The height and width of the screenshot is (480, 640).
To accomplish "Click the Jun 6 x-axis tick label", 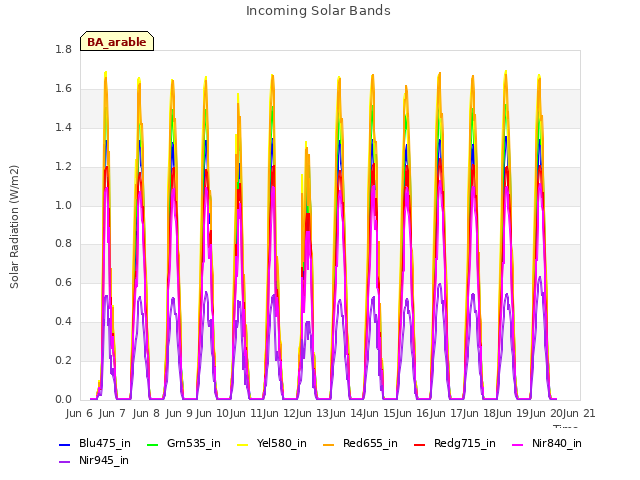I will (x=79, y=413).
